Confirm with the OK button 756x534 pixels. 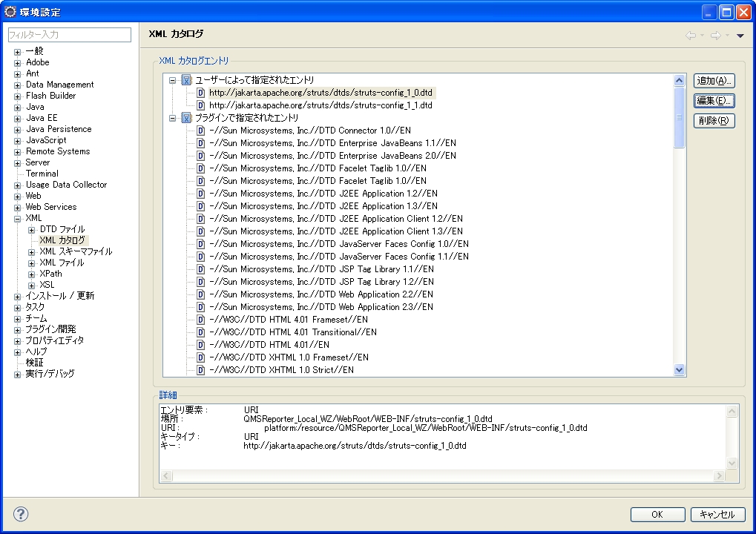click(657, 514)
